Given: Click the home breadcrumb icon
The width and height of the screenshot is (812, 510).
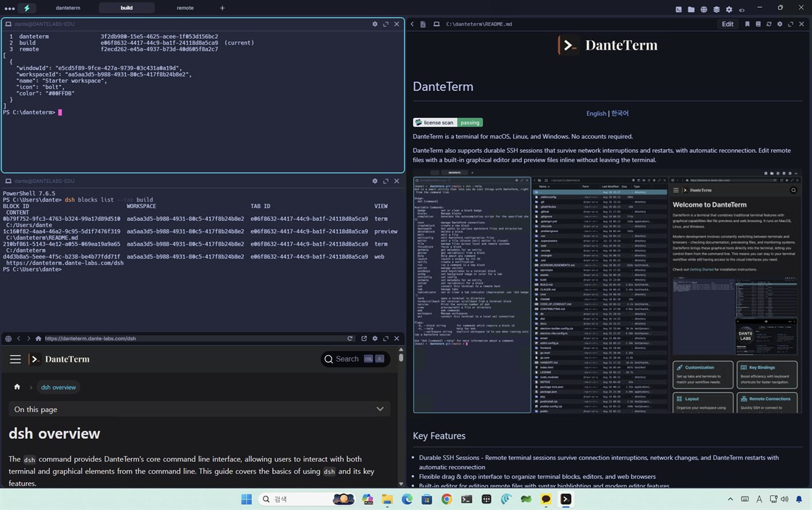Looking at the screenshot, I should coord(17,387).
